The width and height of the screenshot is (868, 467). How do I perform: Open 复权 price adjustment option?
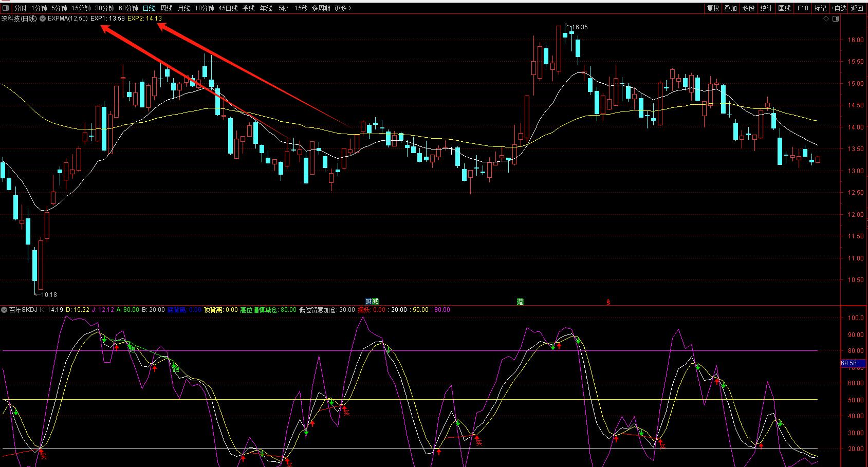tap(713, 8)
